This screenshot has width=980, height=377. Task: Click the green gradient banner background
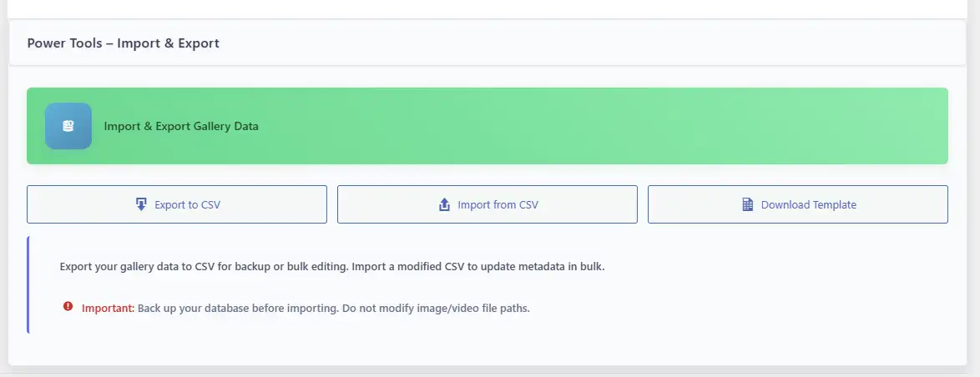click(584, 126)
